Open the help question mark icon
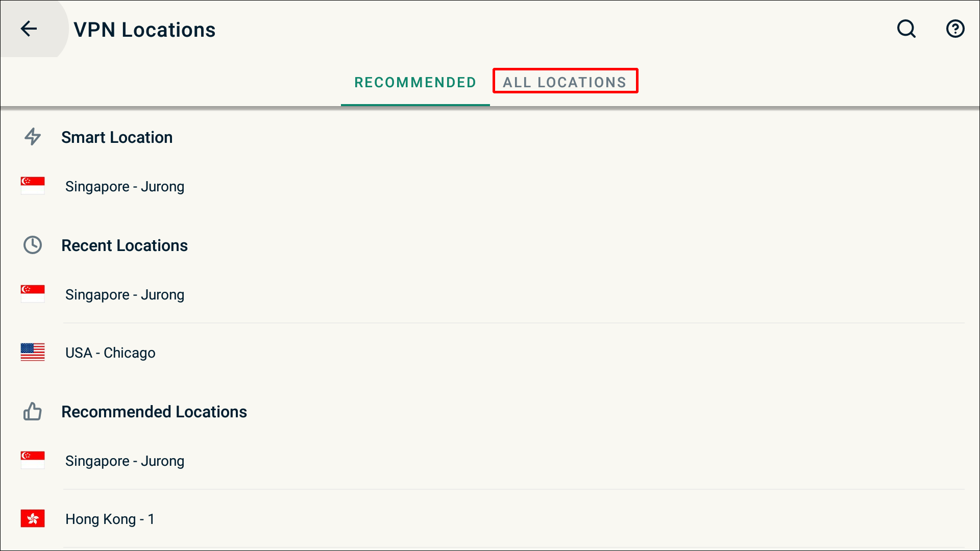 tap(955, 29)
